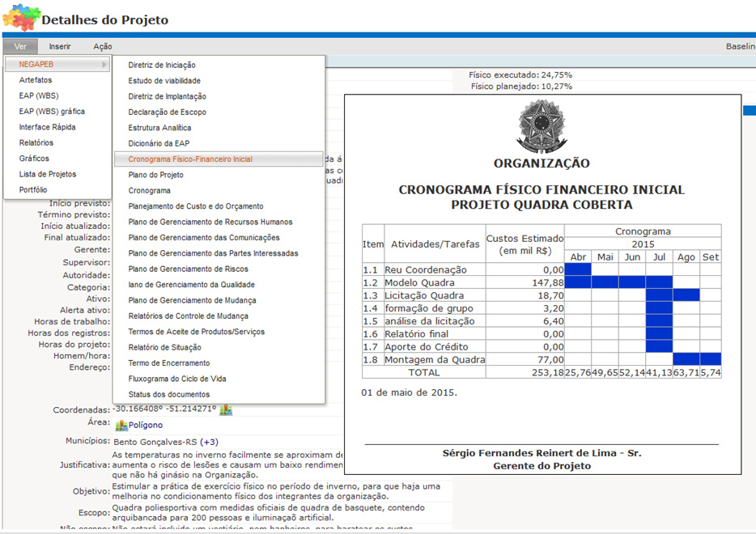Choose EAP (WBS) menu entry
The width and height of the screenshot is (756, 534).
coord(39,95)
